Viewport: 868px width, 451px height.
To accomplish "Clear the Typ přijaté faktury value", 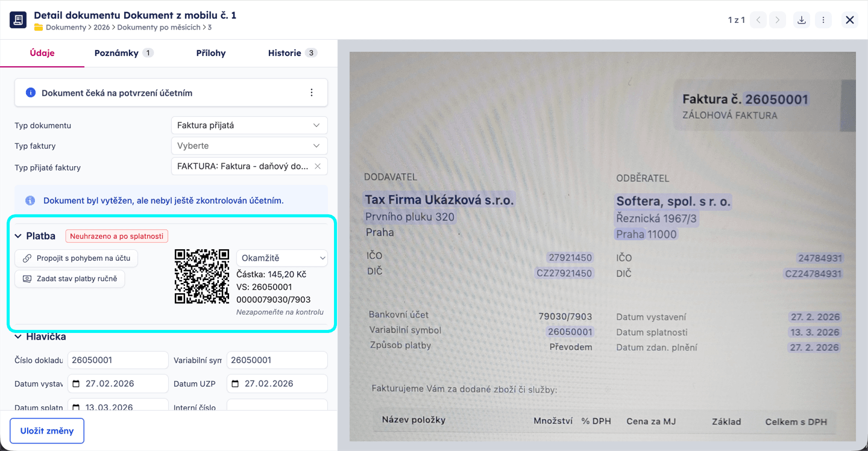I will tap(317, 166).
